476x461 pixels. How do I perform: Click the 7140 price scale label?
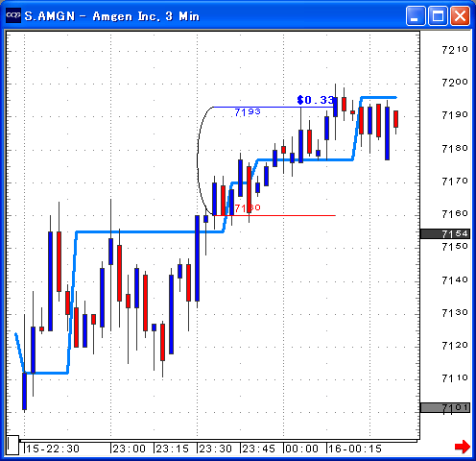pos(455,280)
